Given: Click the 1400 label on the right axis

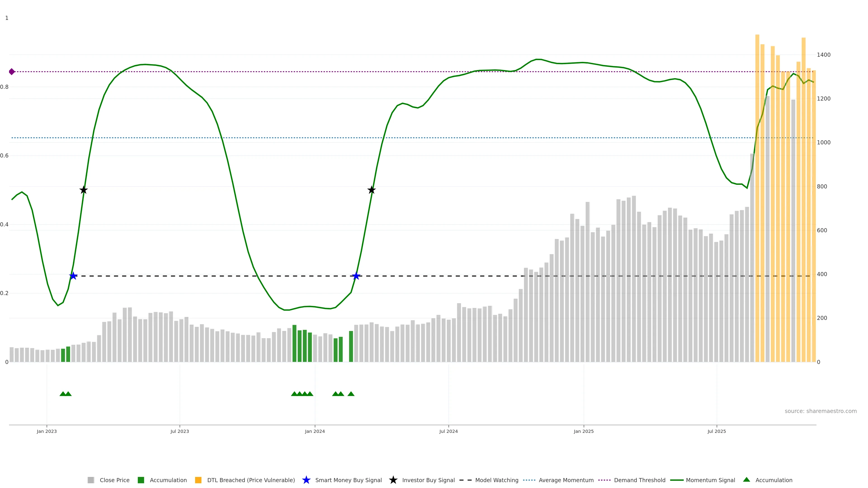Looking at the screenshot, I should [x=823, y=55].
